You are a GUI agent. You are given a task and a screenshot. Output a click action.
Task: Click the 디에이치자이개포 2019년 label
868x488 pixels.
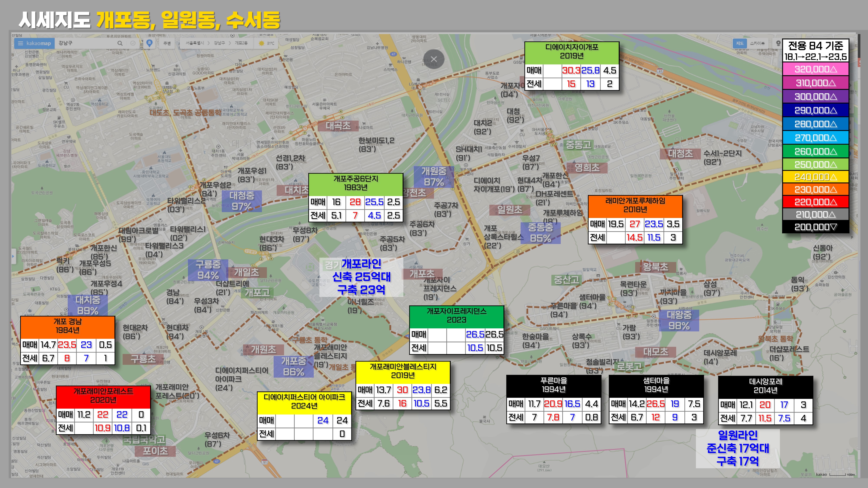(x=572, y=52)
